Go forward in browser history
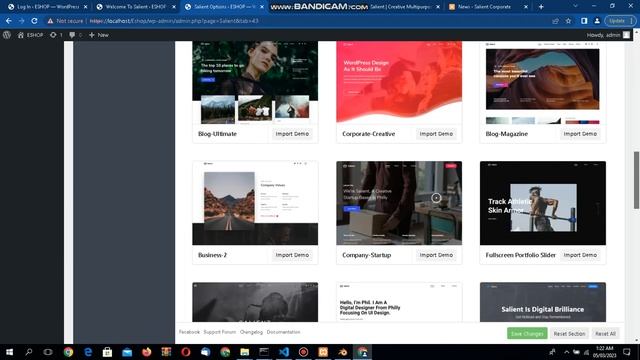640x360 pixels. [22, 21]
